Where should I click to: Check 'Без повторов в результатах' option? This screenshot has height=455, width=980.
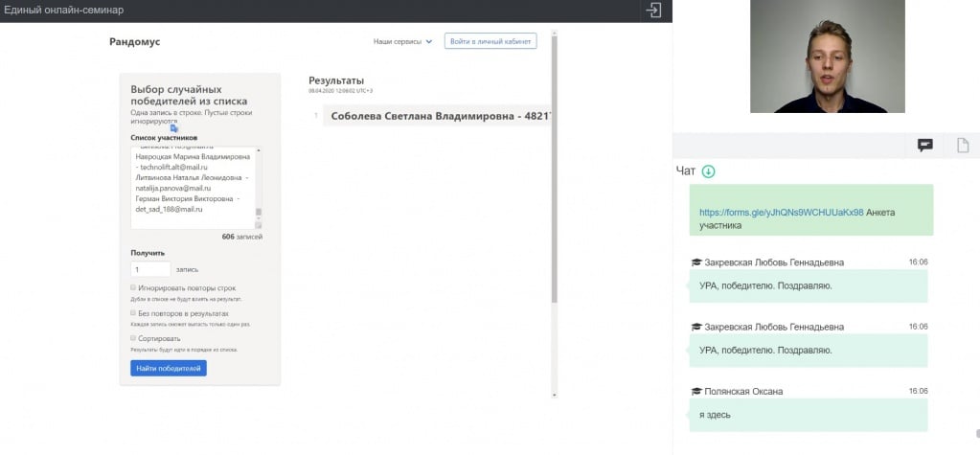[x=133, y=312]
